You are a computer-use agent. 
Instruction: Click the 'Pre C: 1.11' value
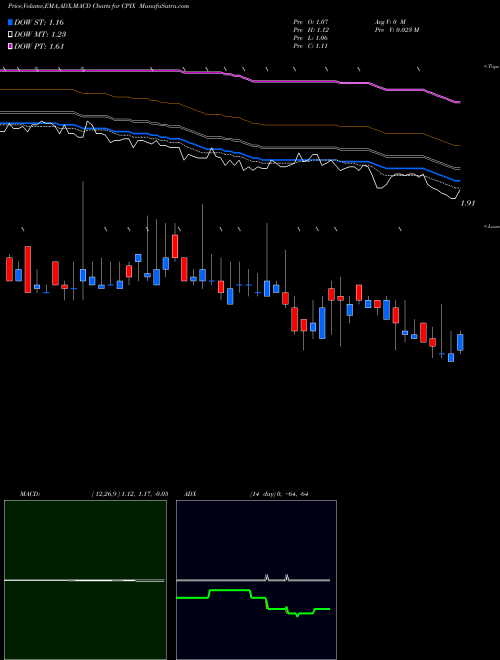click(x=311, y=46)
